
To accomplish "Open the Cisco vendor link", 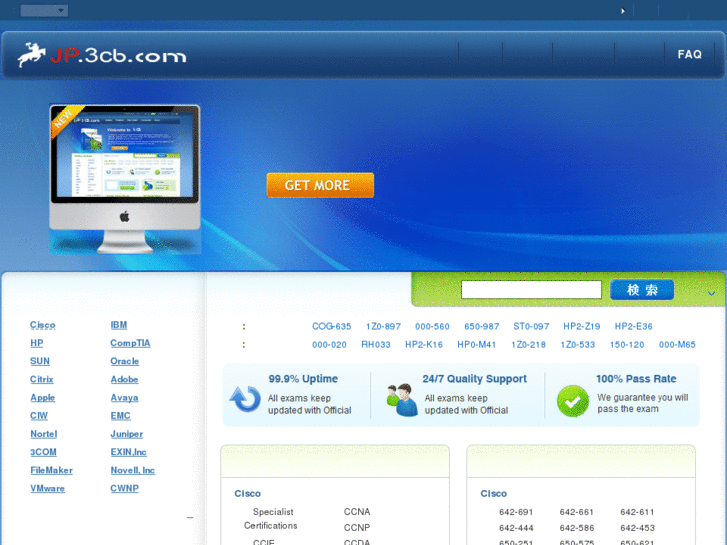I will coord(43,325).
